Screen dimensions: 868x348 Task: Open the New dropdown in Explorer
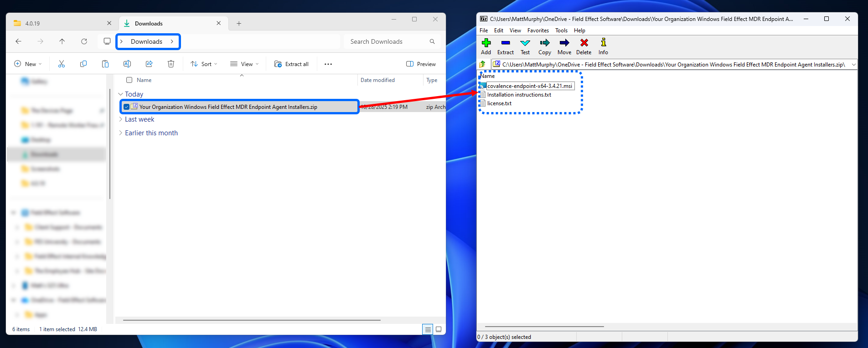pyautogui.click(x=28, y=64)
